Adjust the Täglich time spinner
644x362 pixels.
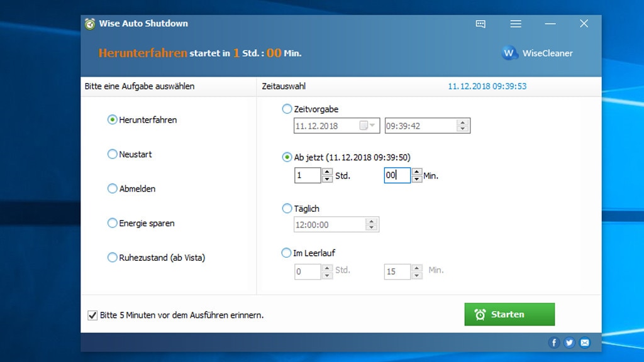(x=372, y=224)
